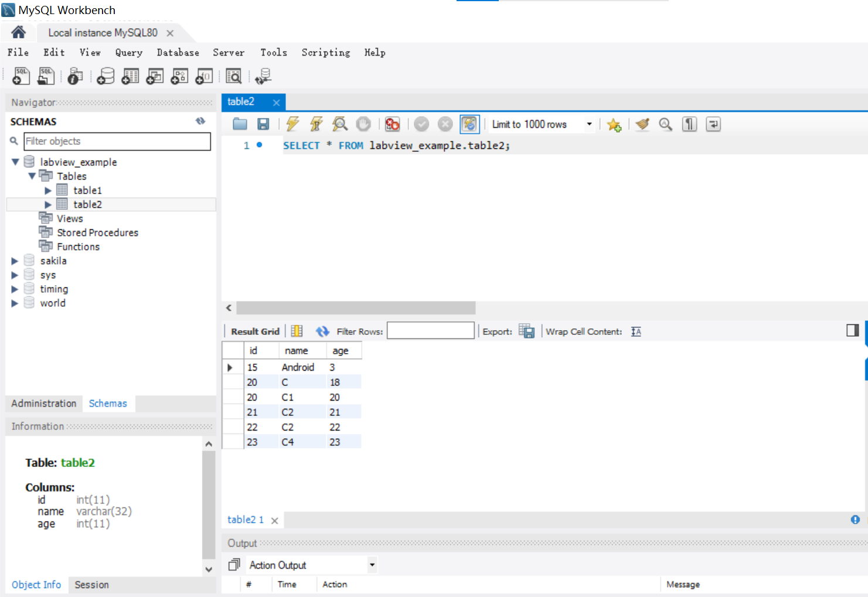Screen dimensions: 868x597
Task: Open the Query menu
Action: click(128, 52)
